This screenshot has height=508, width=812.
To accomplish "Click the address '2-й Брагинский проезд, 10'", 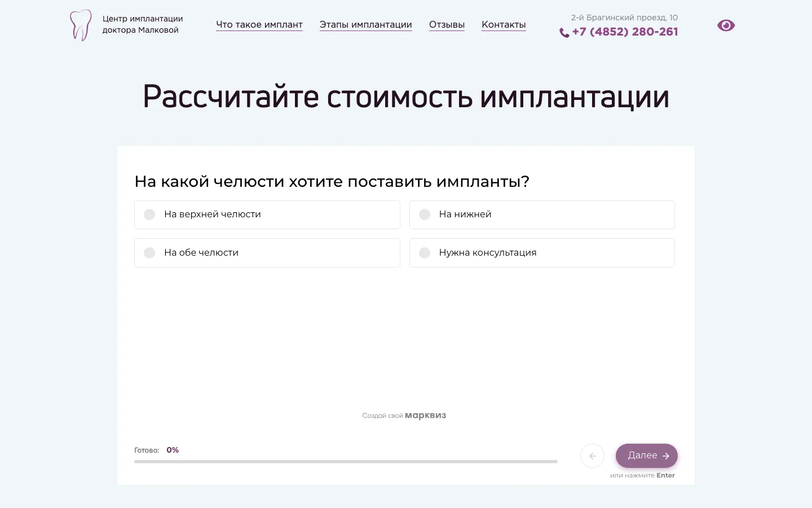I will pyautogui.click(x=624, y=17).
